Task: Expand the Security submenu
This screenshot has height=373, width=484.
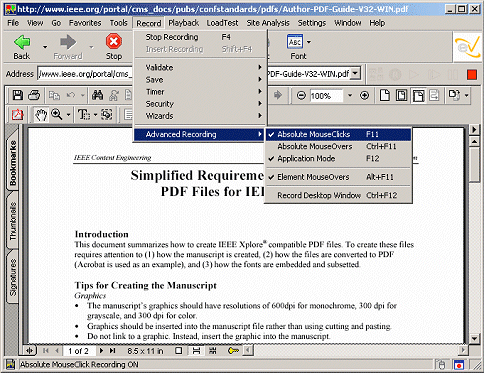Action: pyautogui.click(x=200, y=104)
